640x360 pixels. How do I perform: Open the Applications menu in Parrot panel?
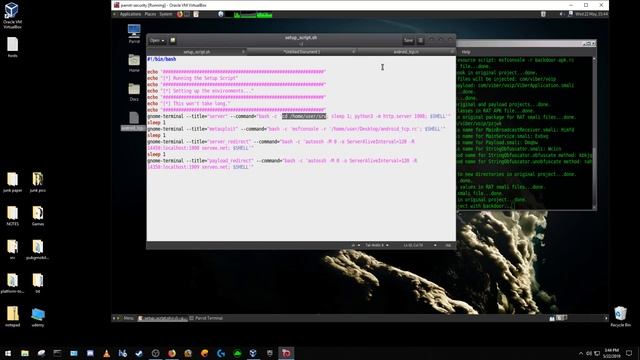tap(130, 14)
